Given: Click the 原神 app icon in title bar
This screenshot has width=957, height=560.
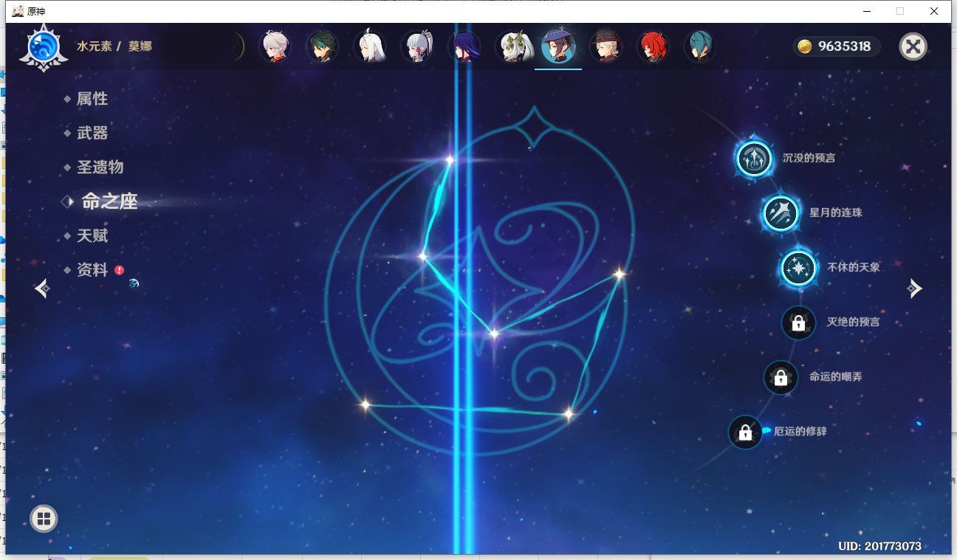Looking at the screenshot, I should point(18,11).
